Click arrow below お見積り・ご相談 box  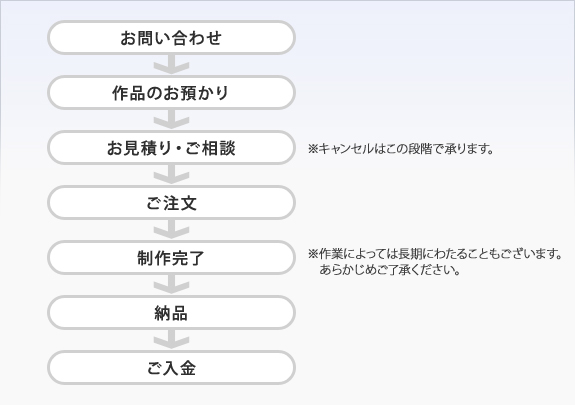point(171,175)
